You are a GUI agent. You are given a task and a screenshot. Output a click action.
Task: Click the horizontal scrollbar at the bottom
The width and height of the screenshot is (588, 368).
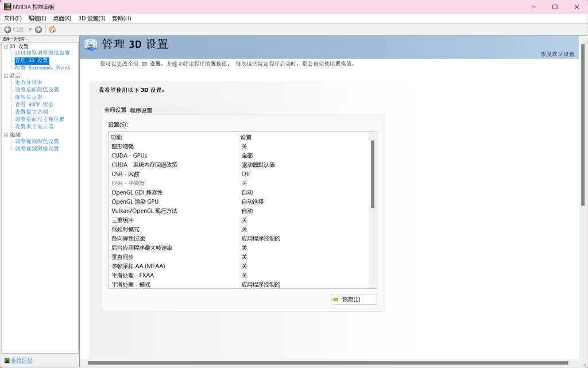328,363
